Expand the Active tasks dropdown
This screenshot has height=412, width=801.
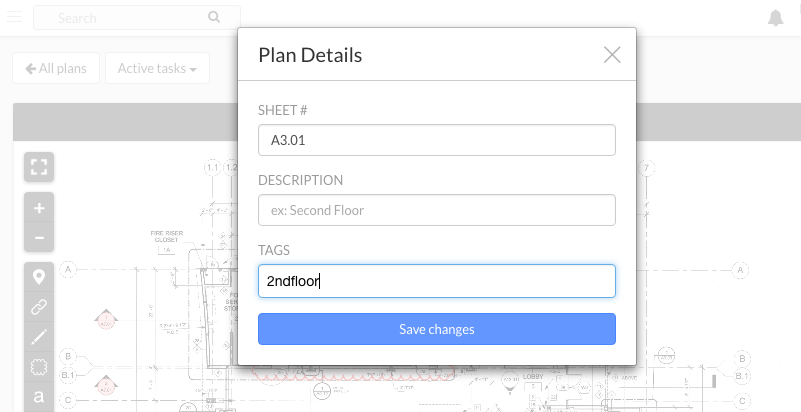click(157, 68)
